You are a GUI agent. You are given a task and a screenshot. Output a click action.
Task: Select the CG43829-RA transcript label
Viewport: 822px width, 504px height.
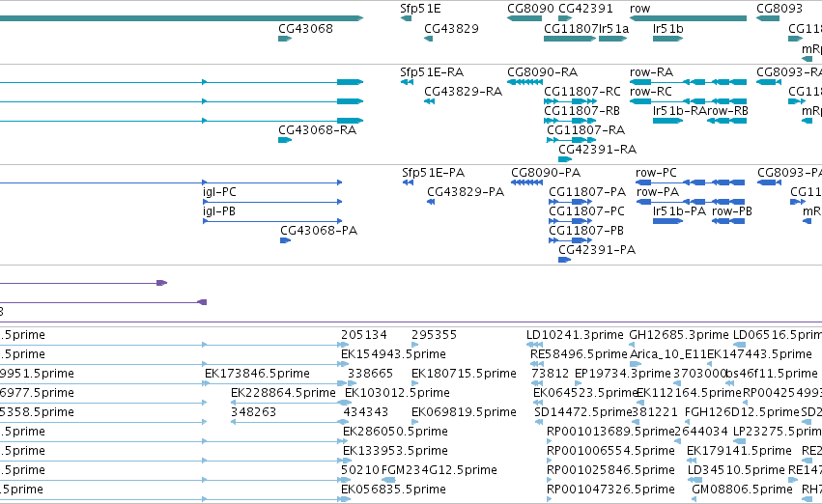coord(464,92)
